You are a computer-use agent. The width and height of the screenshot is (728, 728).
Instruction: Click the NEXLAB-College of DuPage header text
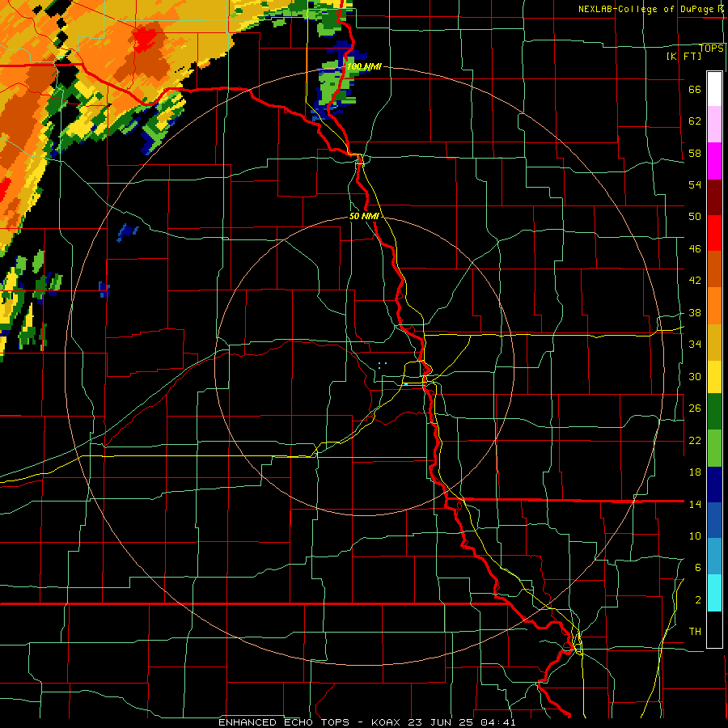[x=646, y=9]
